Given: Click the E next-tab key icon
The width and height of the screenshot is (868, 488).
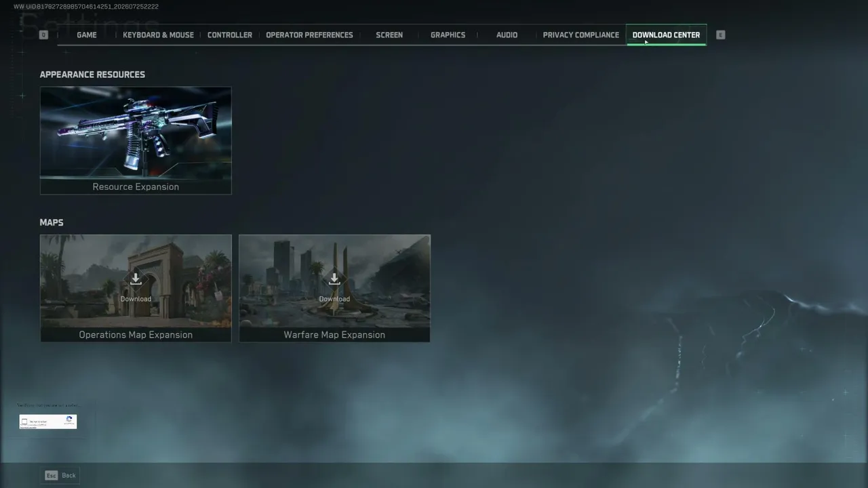Looking at the screenshot, I should (x=720, y=35).
